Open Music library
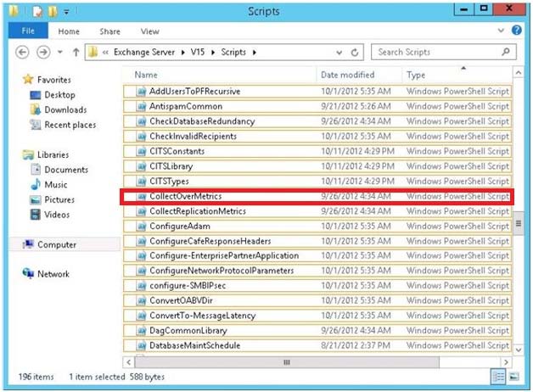This screenshot has width=533, height=392. [56, 184]
